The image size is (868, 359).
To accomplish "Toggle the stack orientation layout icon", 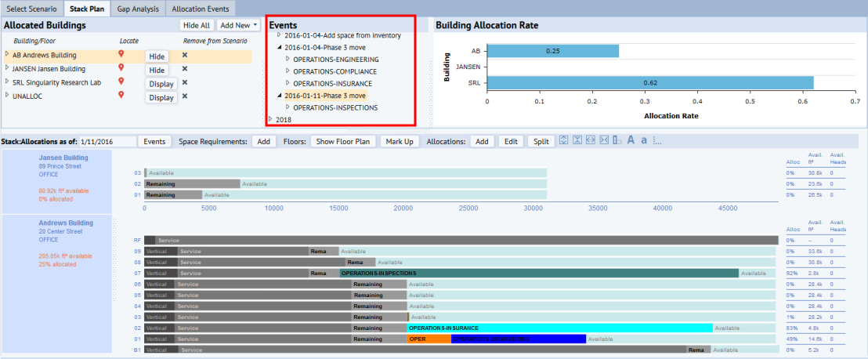I will coord(617,141).
